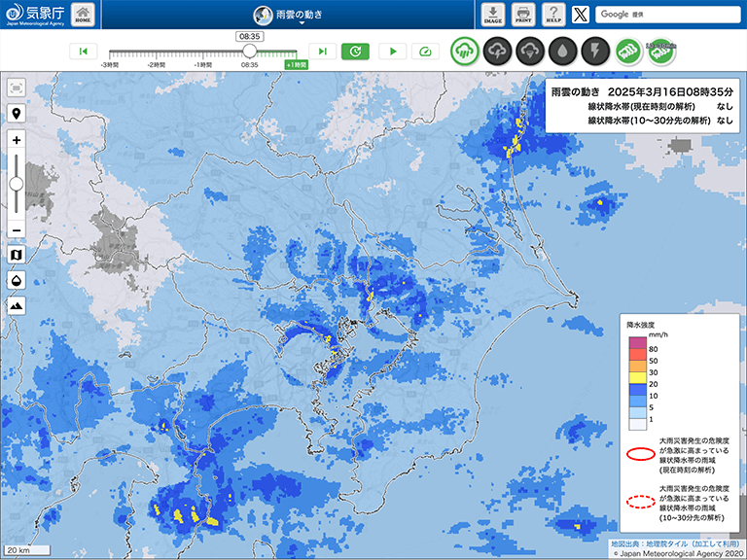
Task: Click the location pin button
Action: coord(17,114)
